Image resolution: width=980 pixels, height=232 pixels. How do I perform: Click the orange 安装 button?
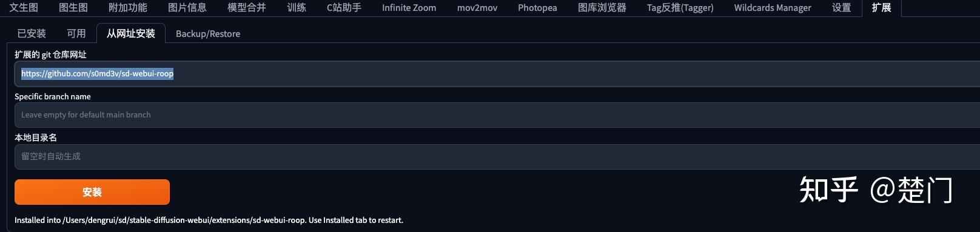[92, 192]
